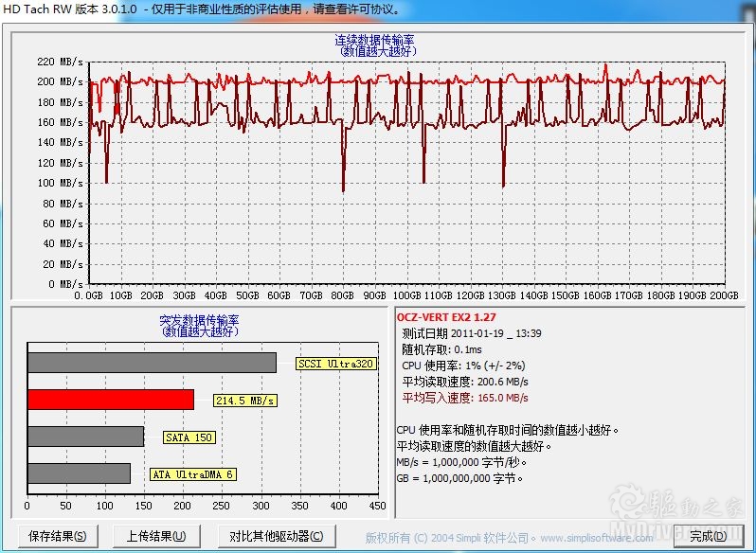
Task: Click the 平均读取速度: 200.6 MB/s line
Action: (x=465, y=382)
